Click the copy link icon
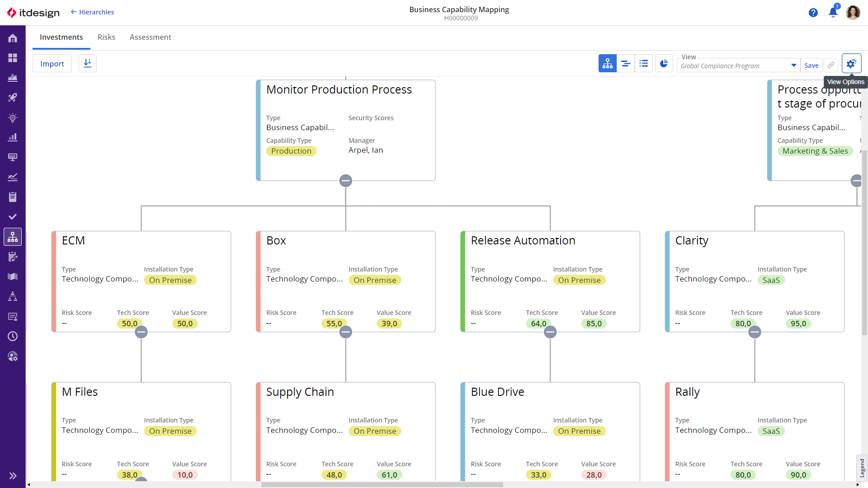The height and width of the screenshot is (488, 868). point(831,66)
